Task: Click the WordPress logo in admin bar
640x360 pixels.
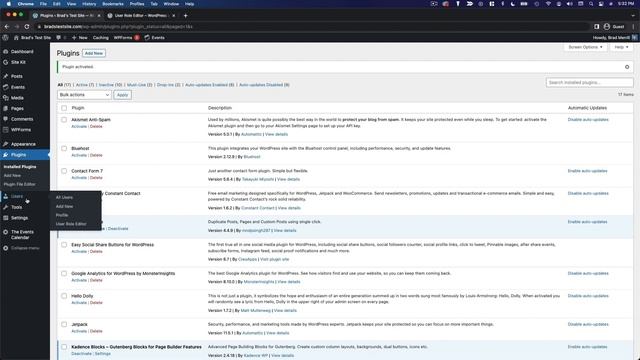Action: click(x=5, y=38)
